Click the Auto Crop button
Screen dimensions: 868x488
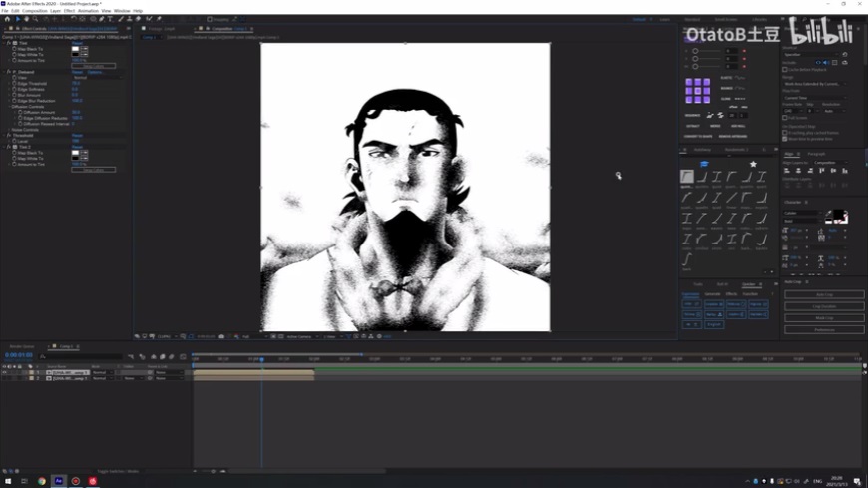[824, 294]
